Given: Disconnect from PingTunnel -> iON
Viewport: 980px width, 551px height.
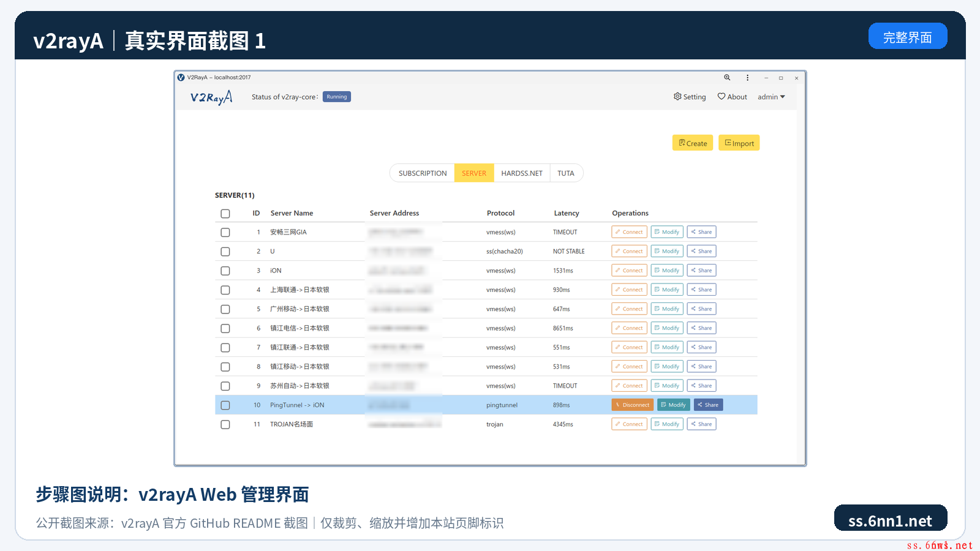Looking at the screenshot, I should [x=632, y=405].
